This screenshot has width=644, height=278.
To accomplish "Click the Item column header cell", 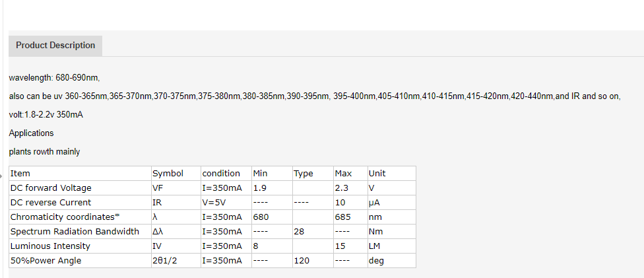I will point(80,174).
